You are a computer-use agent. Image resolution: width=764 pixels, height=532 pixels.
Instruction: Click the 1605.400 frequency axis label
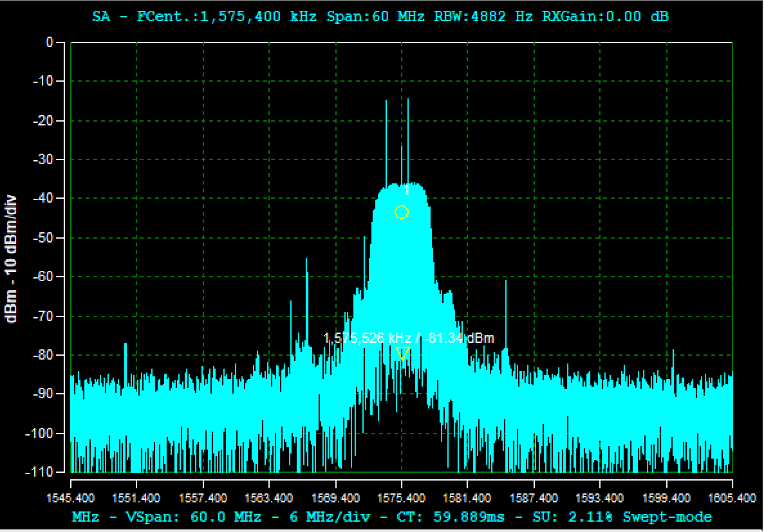point(732,499)
